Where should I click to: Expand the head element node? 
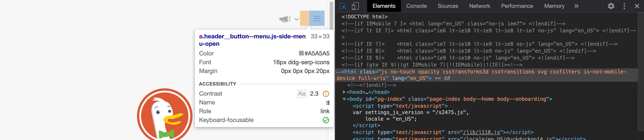344,92
